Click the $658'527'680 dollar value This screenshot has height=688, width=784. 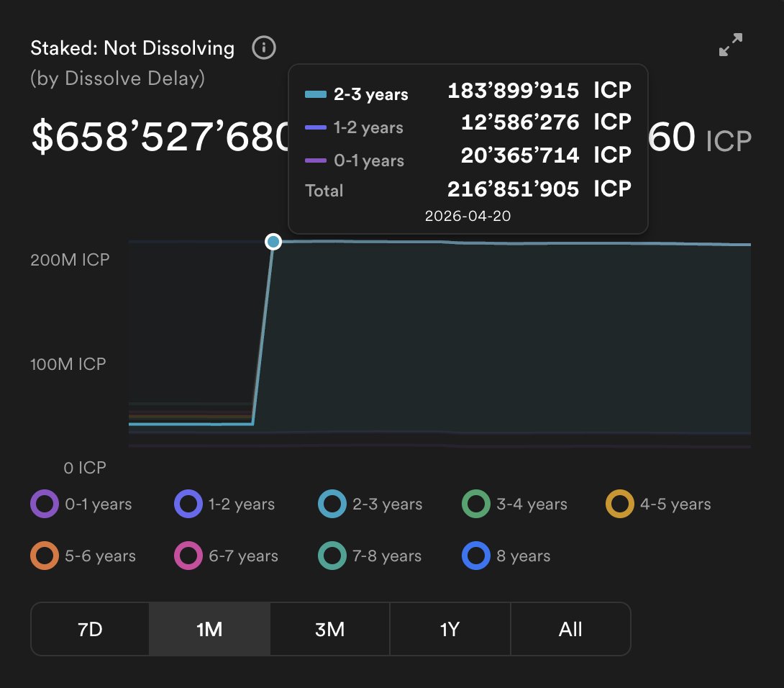click(x=160, y=137)
